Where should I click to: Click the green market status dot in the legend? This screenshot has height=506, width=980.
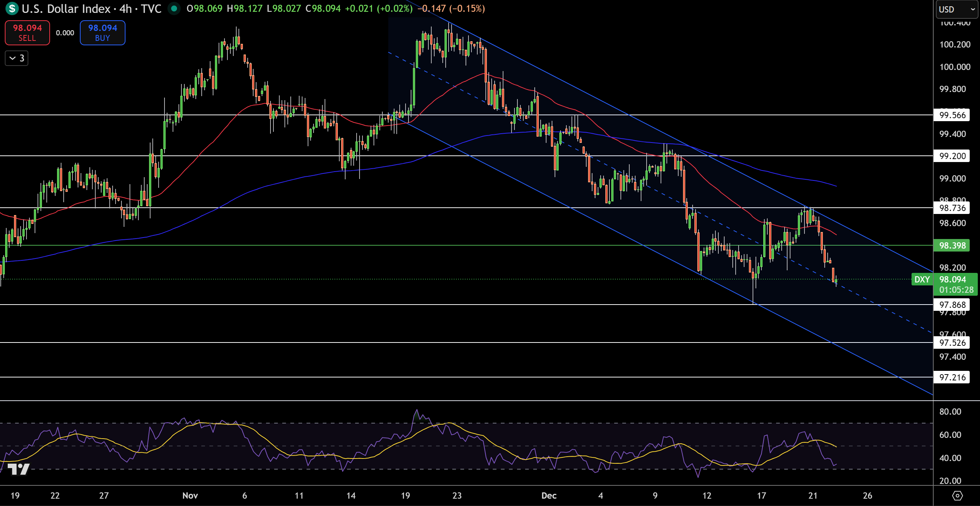(174, 9)
